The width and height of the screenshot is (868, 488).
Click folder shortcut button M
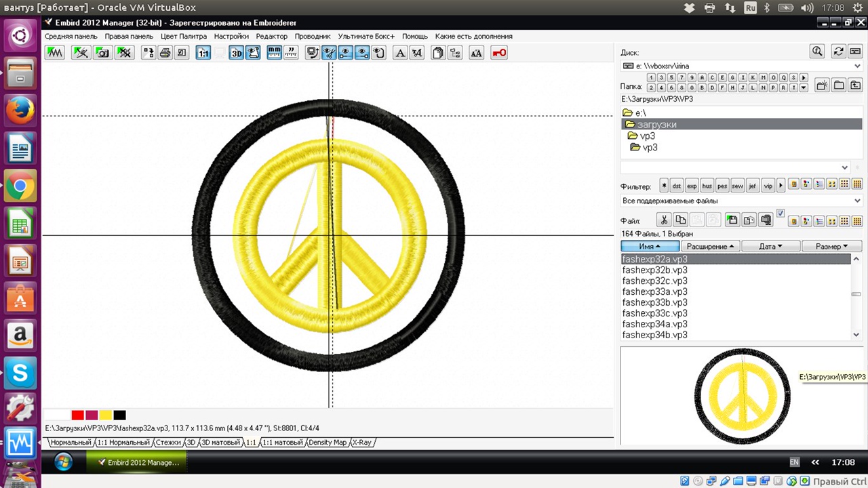click(763, 77)
